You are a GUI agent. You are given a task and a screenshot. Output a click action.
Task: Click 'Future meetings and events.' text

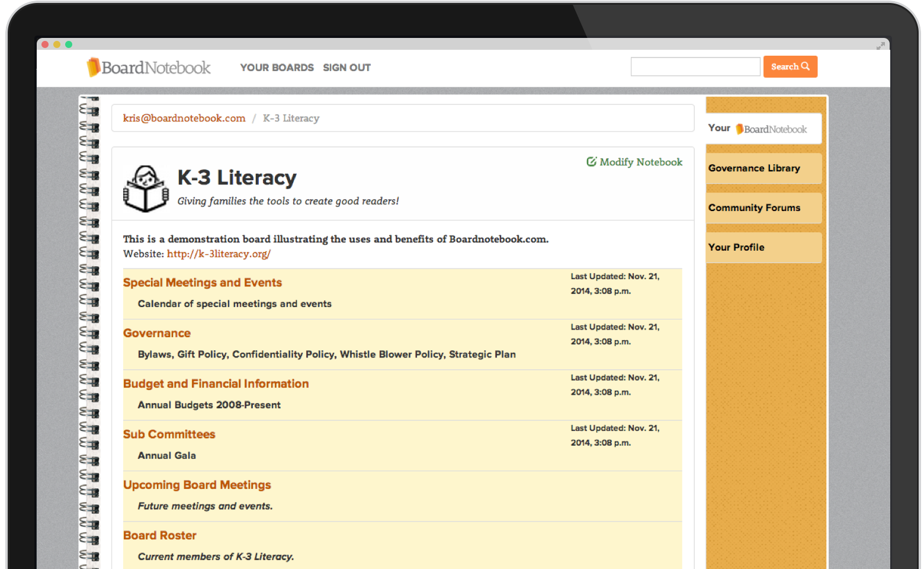(x=206, y=506)
